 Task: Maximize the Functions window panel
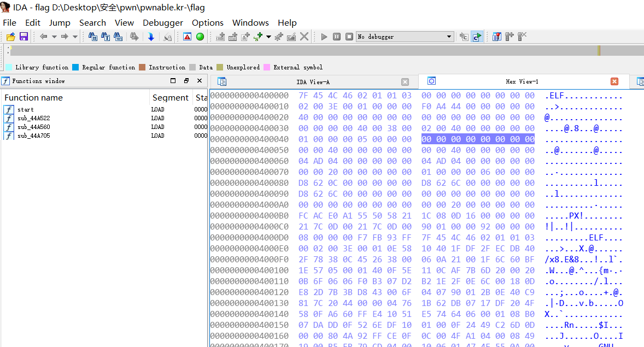point(173,80)
